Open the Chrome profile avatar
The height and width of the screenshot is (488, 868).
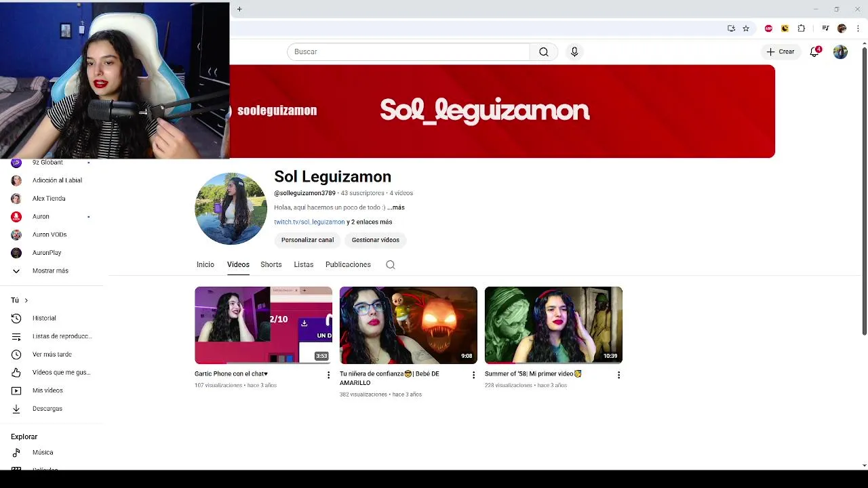coord(842,28)
